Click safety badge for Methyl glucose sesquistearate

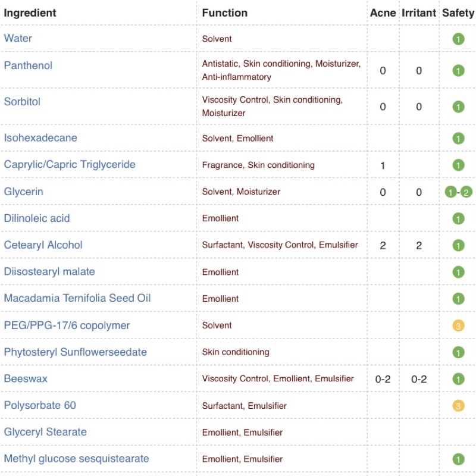click(x=458, y=459)
